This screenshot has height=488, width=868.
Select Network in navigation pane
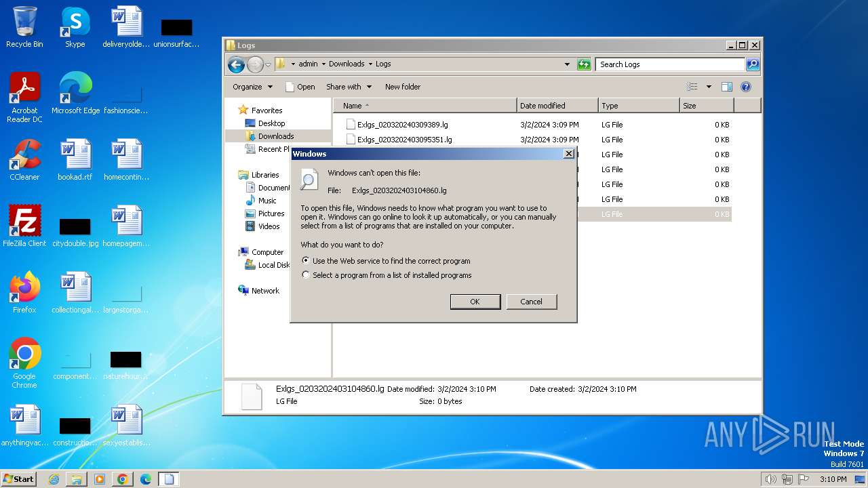pyautogui.click(x=259, y=291)
